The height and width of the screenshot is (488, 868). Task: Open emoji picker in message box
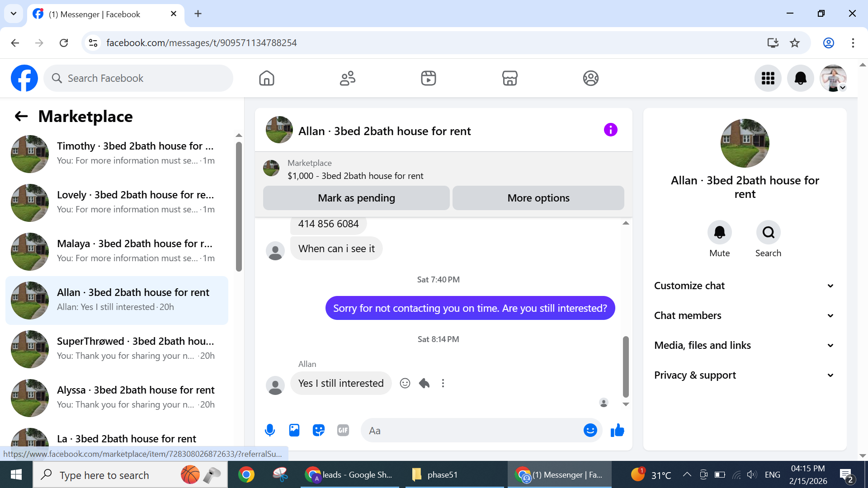[590, 430]
